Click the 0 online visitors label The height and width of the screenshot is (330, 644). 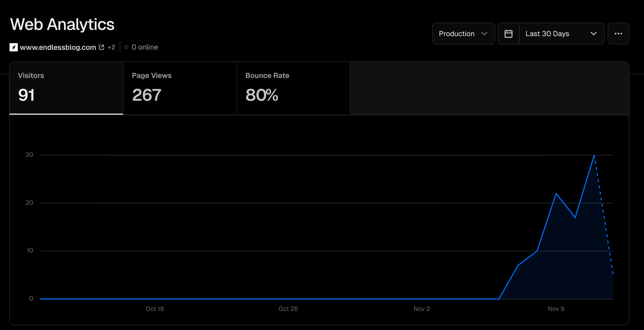pyautogui.click(x=145, y=47)
